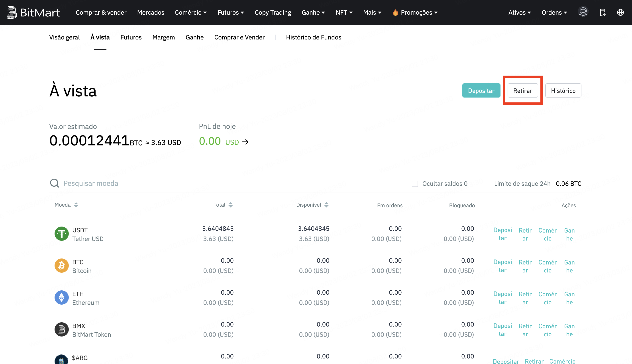Expand the Ativos dropdown menu
Screen dimensions: 632x364
(x=520, y=12)
